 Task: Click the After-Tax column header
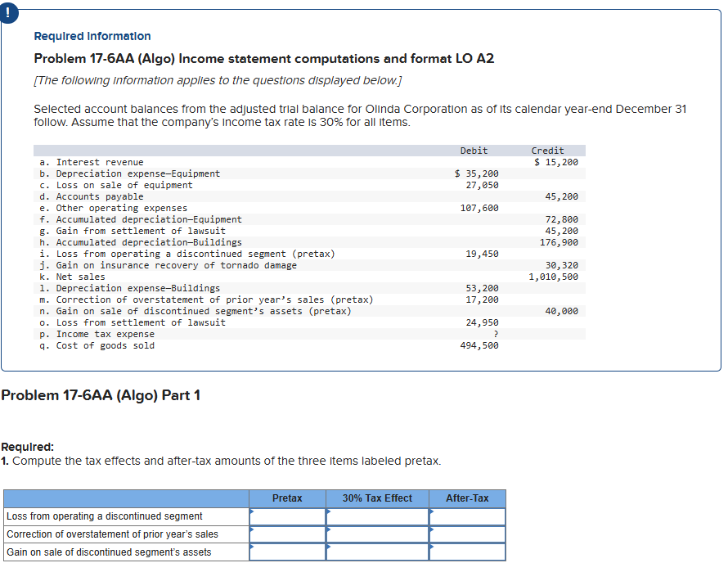[466, 498]
